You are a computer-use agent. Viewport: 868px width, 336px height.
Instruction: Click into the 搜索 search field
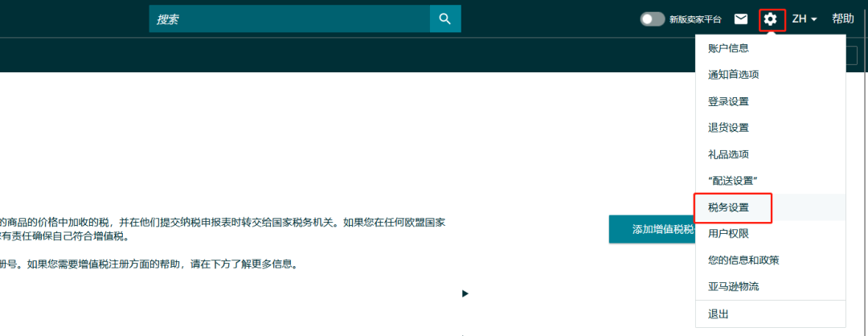289,18
